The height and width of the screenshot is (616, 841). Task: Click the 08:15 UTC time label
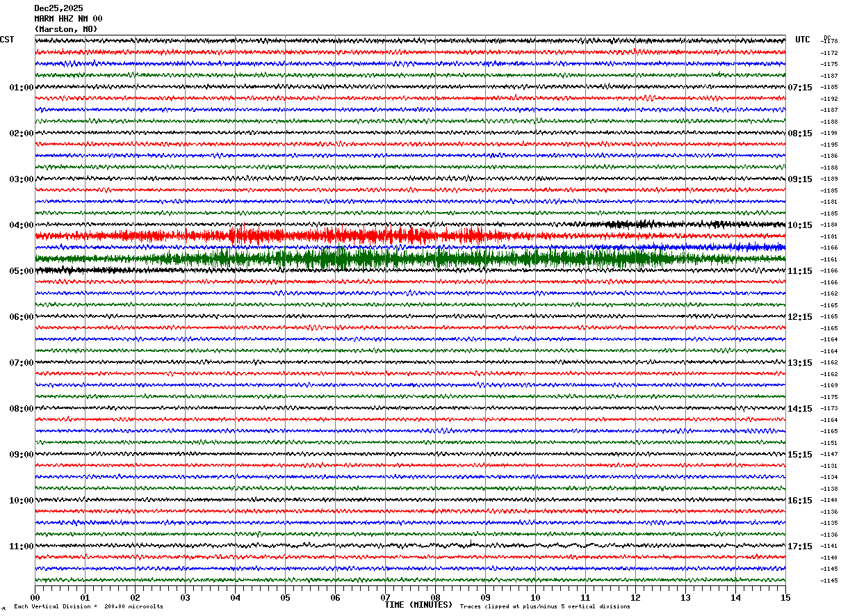800,133
